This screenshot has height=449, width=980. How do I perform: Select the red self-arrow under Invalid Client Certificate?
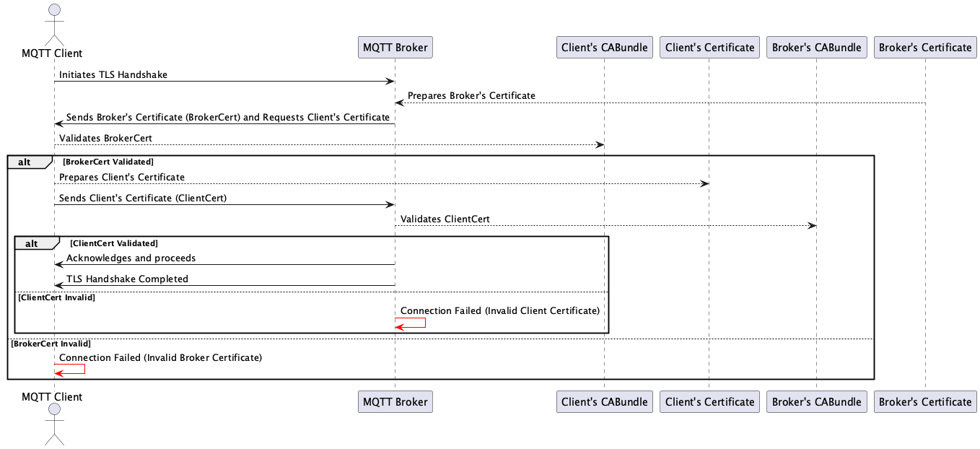[x=410, y=323]
